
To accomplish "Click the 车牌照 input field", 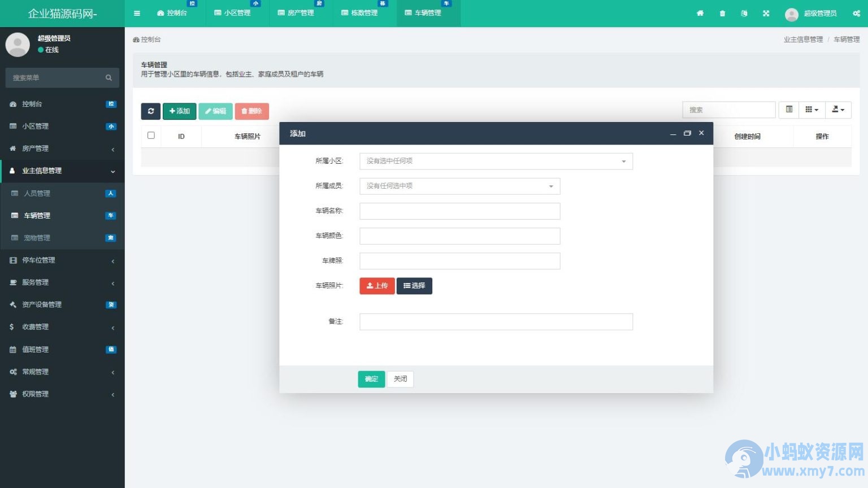I will pos(459,261).
